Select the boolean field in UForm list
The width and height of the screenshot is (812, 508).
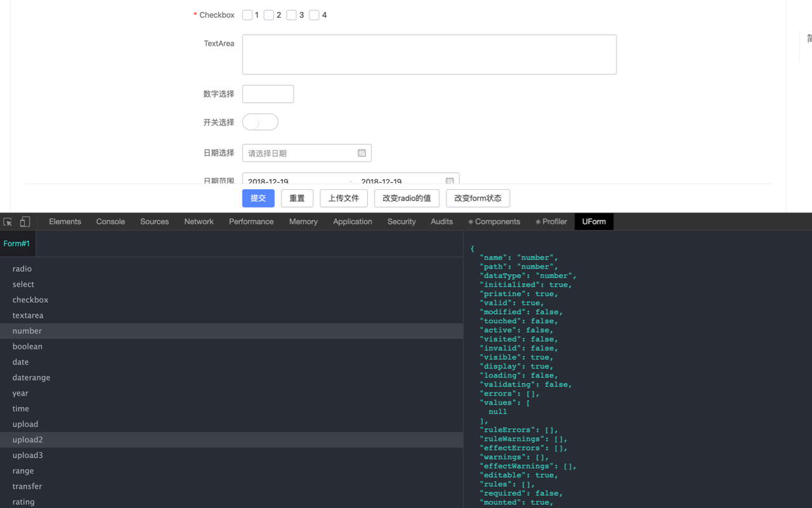(27, 346)
